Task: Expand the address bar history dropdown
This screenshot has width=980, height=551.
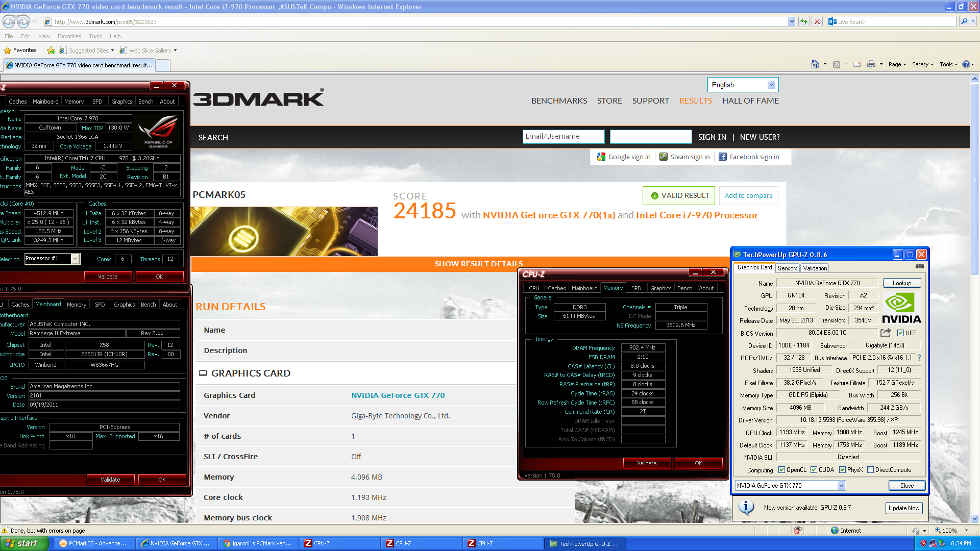Action: tap(792, 21)
